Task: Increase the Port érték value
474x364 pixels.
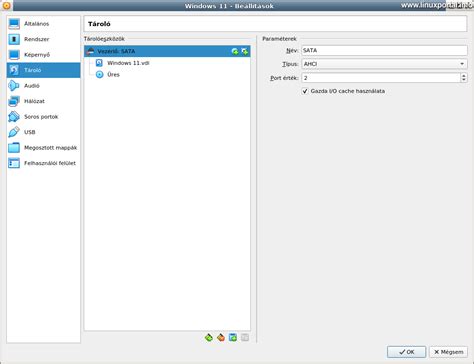Action: click(x=464, y=76)
